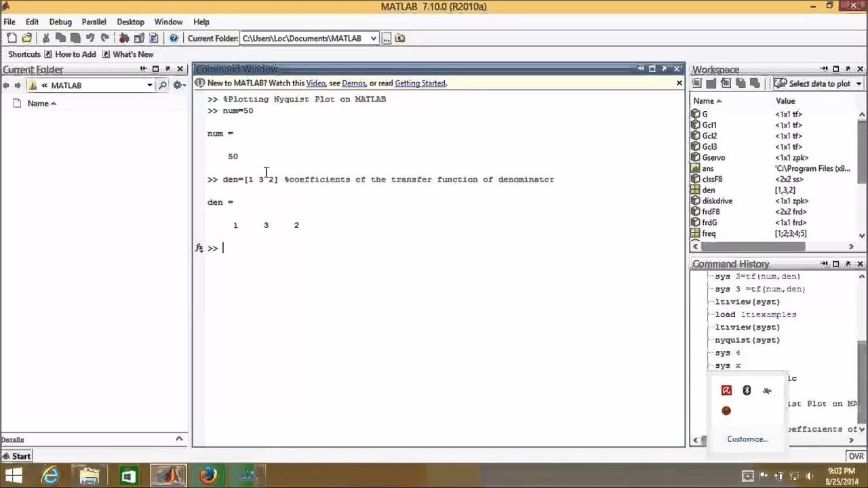Click Customize in system tray popup
This screenshot has height=488, width=868.
747,439
